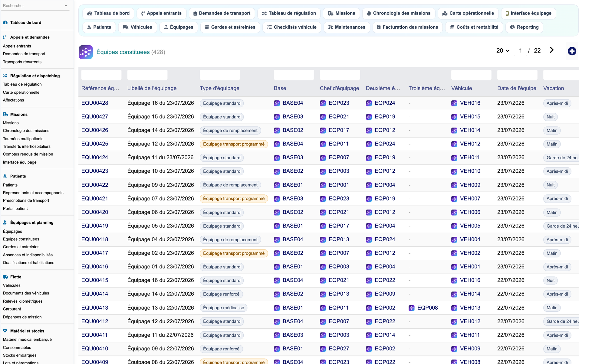The width and height of the screenshot is (589, 364).
Task: Open Coûts et rentabilité top tab
Action: click(474, 27)
